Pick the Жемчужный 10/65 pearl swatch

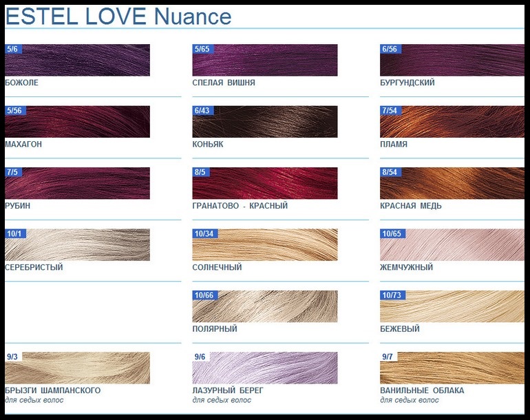[x=452, y=244]
